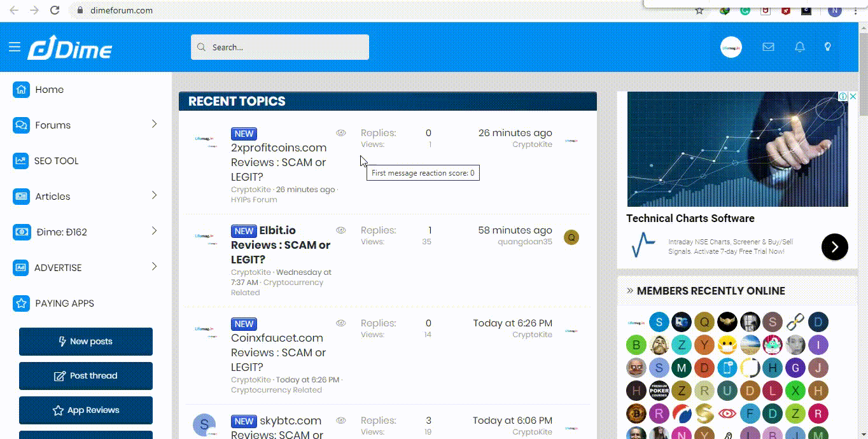The image size is (868, 439).
Task: Bookmark page with the star icon
Action: [x=699, y=11]
